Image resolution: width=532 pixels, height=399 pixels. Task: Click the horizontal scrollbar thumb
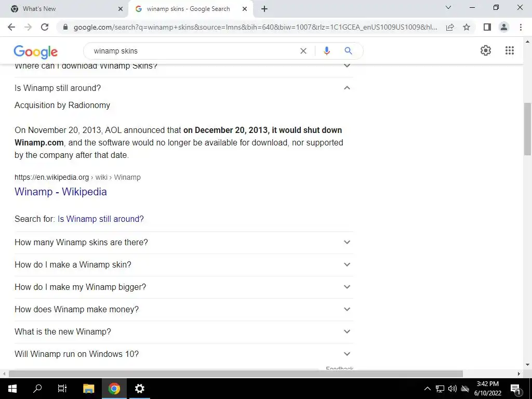pos(236,374)
